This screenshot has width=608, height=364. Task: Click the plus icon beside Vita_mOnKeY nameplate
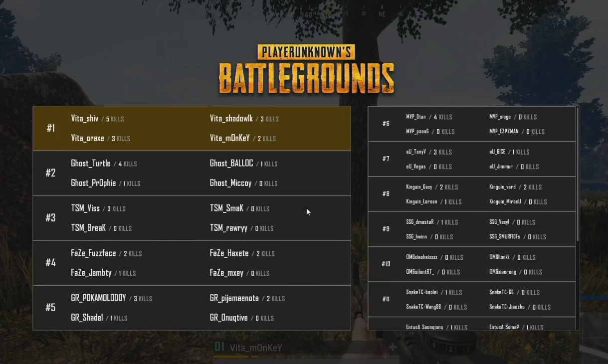(x=393, y=348)
